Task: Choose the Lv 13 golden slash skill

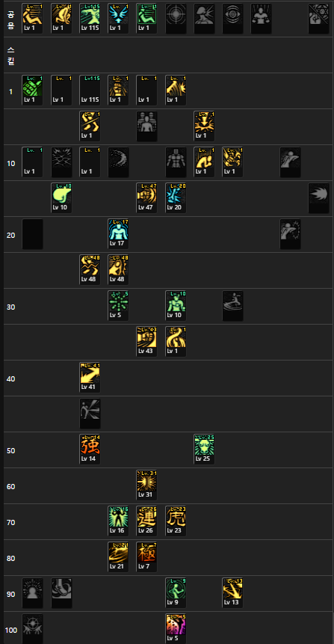Action: (233, 593)
